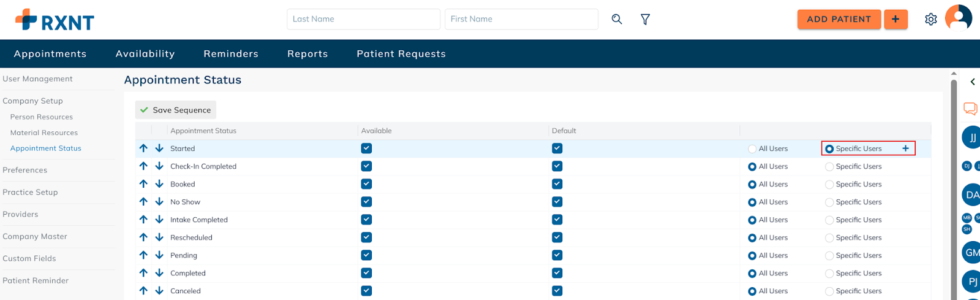Uncheck Available for No Show status

click(x=366, y=202)
